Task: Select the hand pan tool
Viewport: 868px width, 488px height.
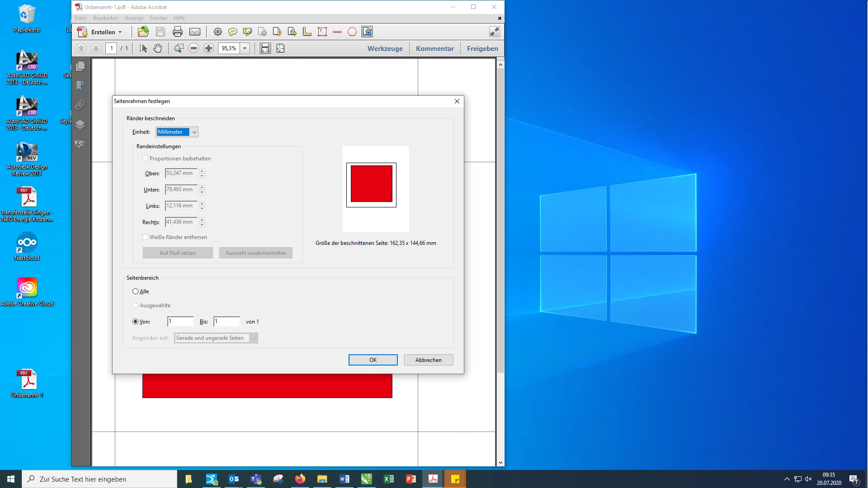Action: pos(157,48)
